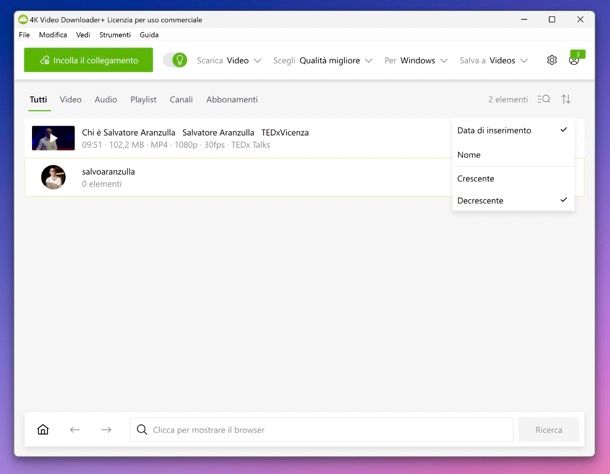
Task: Click the 2 elementi counter label
Action: pyautogui.click(x=508, y=100)
